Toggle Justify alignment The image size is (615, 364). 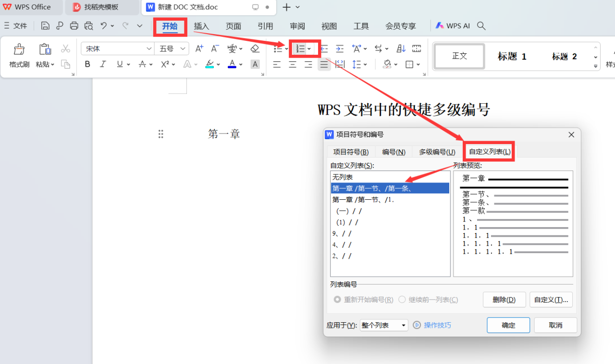pos(324,64)
